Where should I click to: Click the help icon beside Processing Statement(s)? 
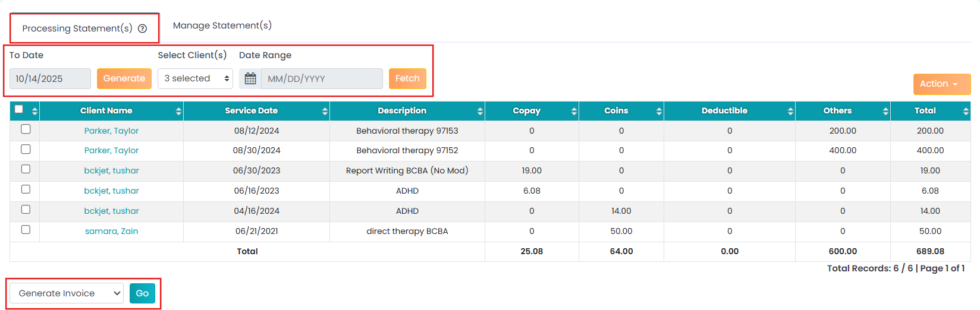143,29
